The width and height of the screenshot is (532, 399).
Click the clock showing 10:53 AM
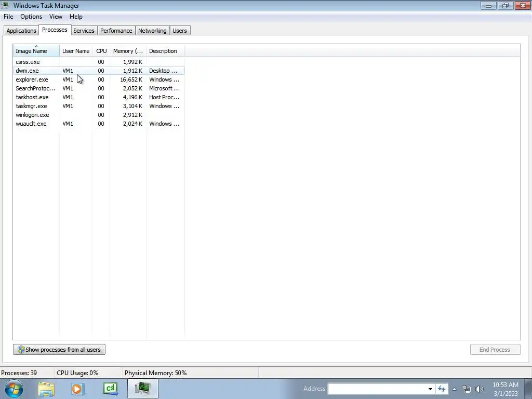[x=506, y=389]
